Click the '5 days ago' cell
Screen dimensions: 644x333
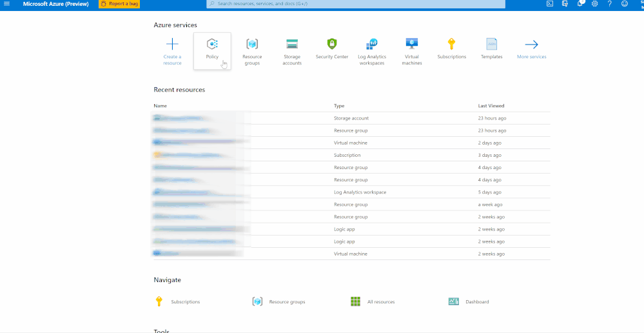[x=489, y=192]
